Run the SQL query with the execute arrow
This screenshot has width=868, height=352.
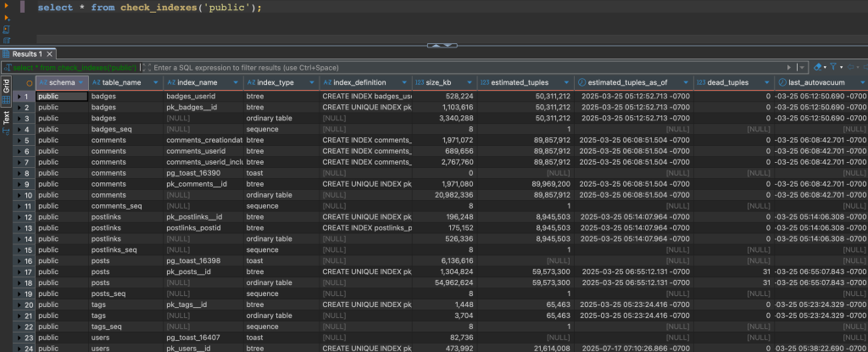[x=7, y=5]
